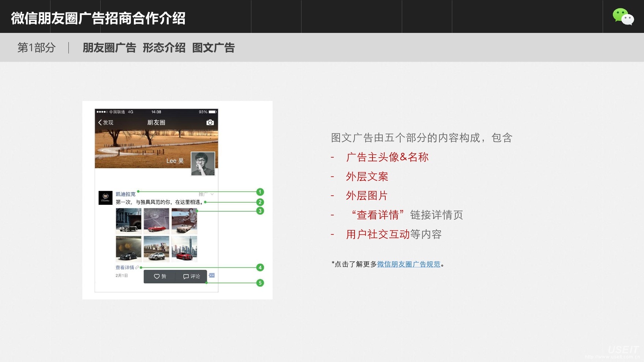
Task: Open the city skyline red car image
Action: pyautogui.click(x=184, y=249)
